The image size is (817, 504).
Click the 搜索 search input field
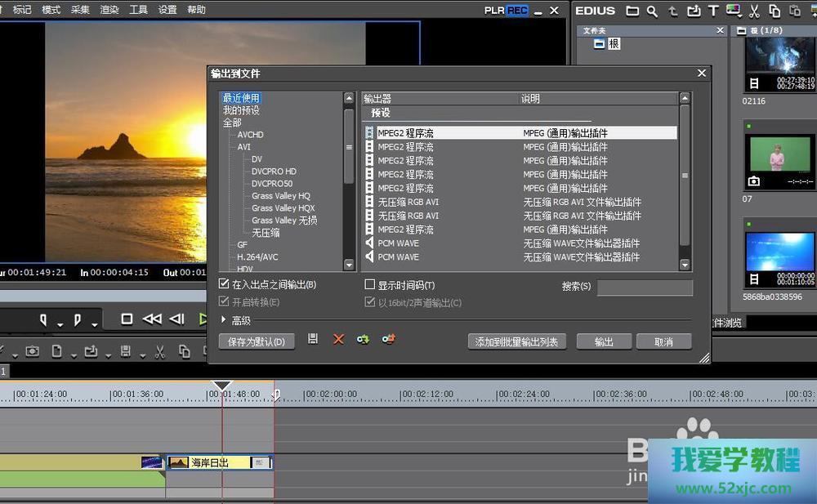pos(645,288)
